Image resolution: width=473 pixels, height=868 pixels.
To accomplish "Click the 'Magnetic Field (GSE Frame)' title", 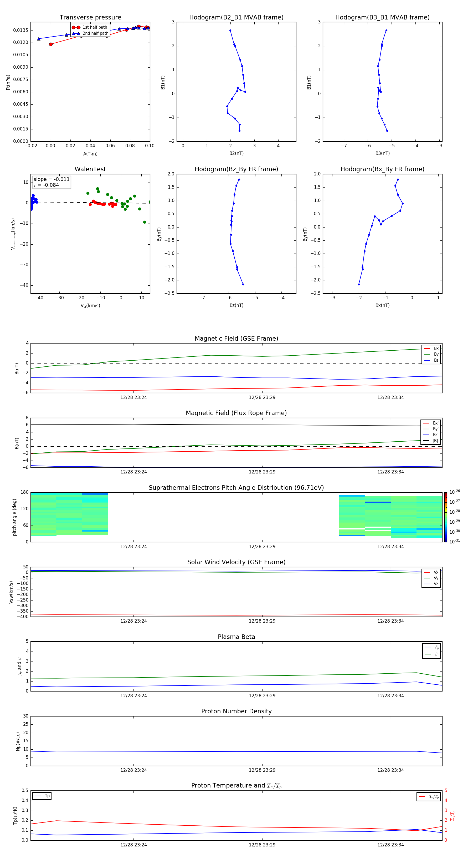I will (x=236, y=339).
